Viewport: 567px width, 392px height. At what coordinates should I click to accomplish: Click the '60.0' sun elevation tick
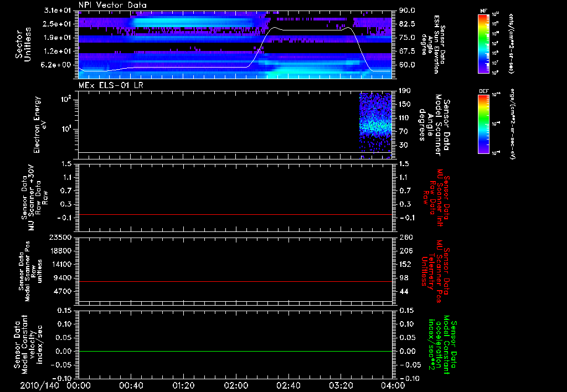click(x=407, y=65)
